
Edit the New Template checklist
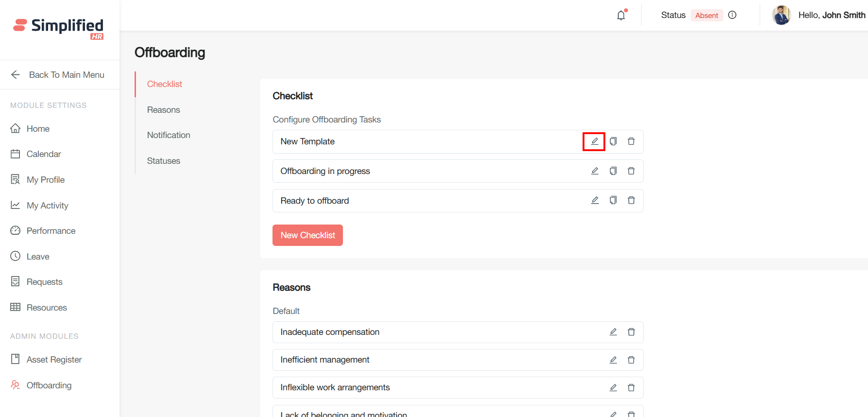[594, 141]
